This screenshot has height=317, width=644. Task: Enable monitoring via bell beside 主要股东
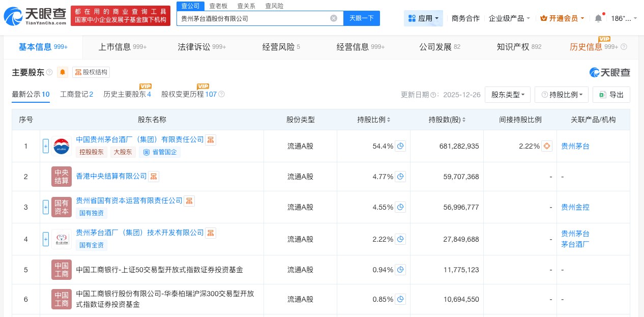tap(62, 72)
